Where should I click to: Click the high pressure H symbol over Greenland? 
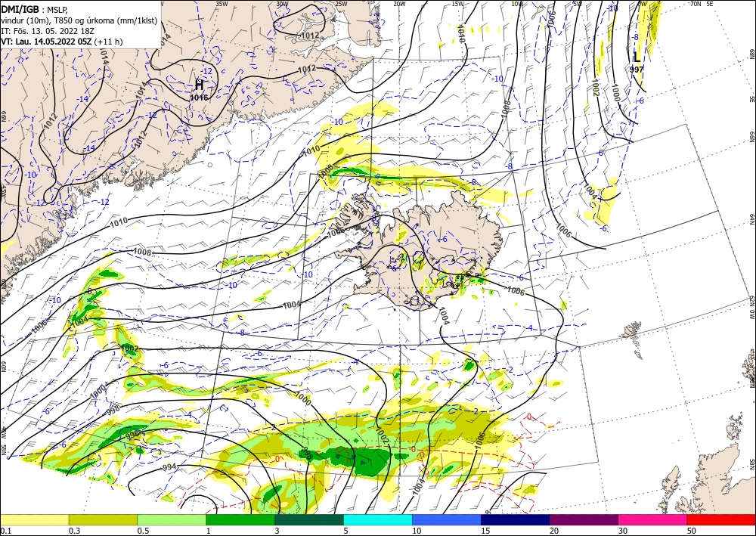point(199,85)
